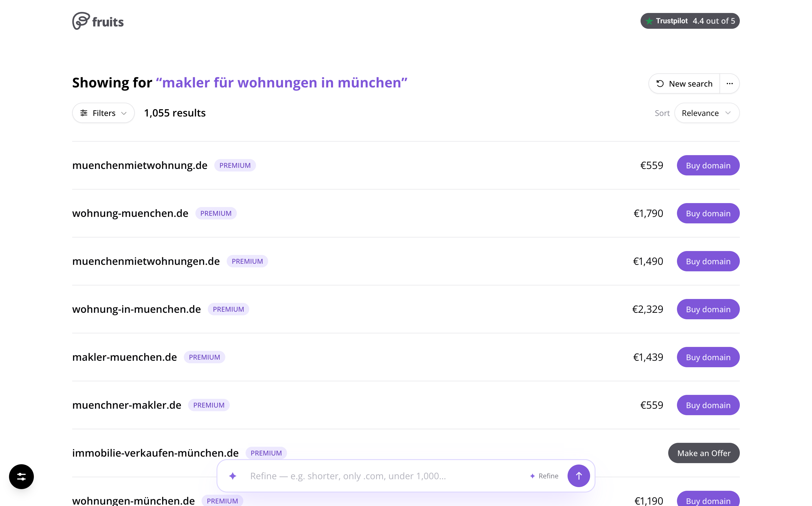Open wohnungen-münchen.de listing
812x506 pixels.
click(x=133, y=501)
